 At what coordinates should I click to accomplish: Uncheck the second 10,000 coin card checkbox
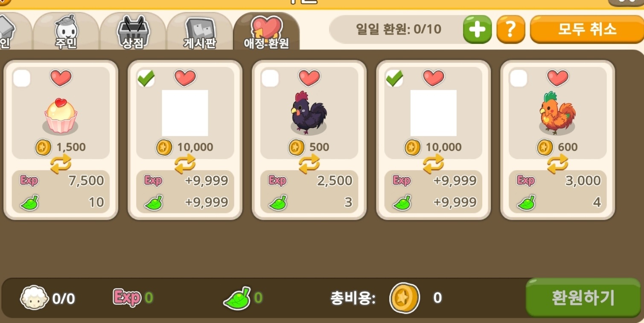coord(394,79)
